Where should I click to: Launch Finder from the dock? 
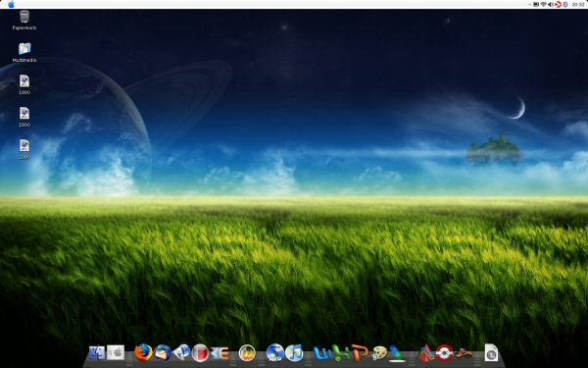point(97,353)
